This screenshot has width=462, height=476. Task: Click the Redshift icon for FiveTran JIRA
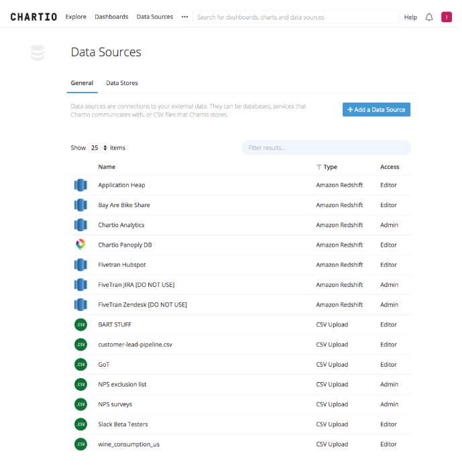(80, 285)
